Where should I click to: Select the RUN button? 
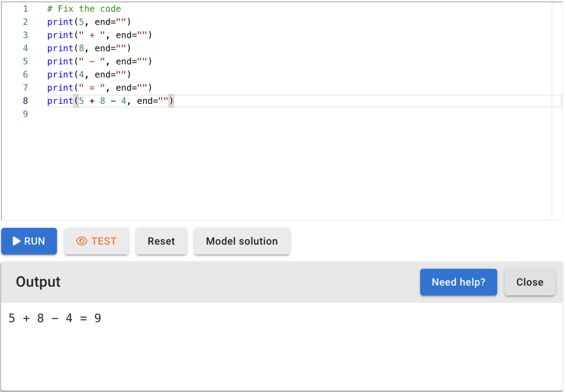(29, 241)
